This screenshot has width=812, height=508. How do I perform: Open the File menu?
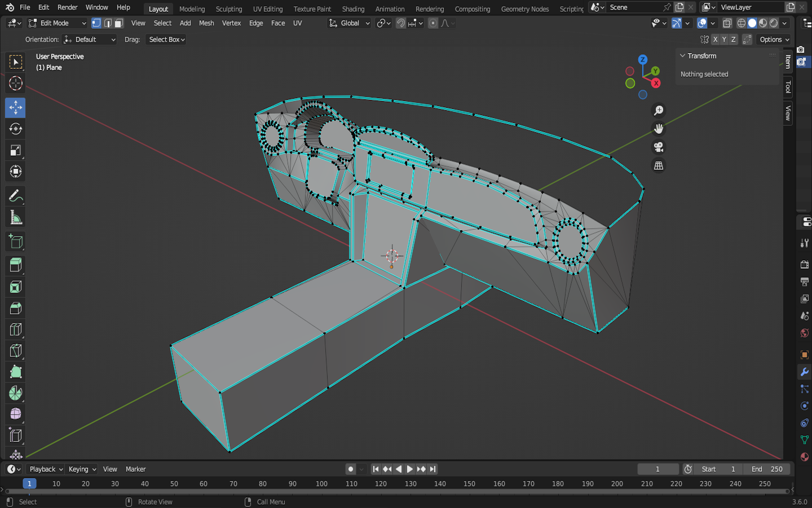click(x=25, y=7)
